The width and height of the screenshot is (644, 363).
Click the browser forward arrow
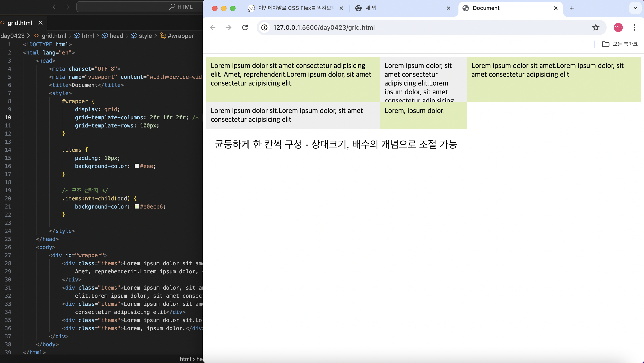point(229,27)
